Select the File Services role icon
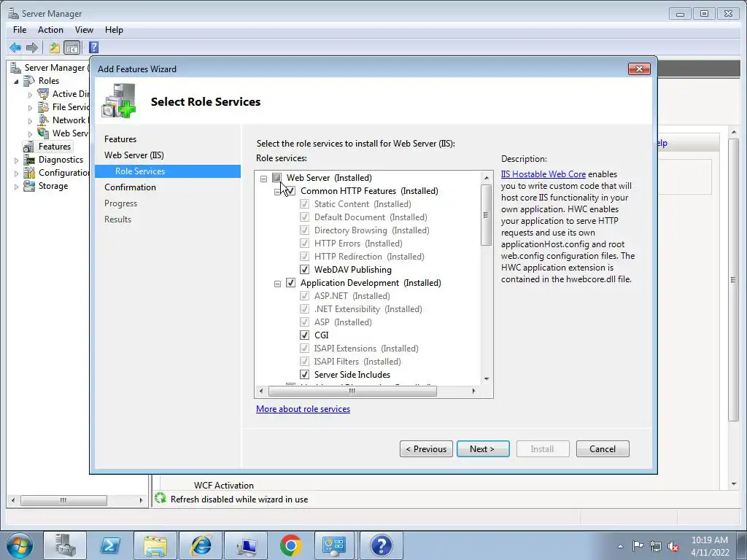The image size is (747, 560). pos(43,107)
